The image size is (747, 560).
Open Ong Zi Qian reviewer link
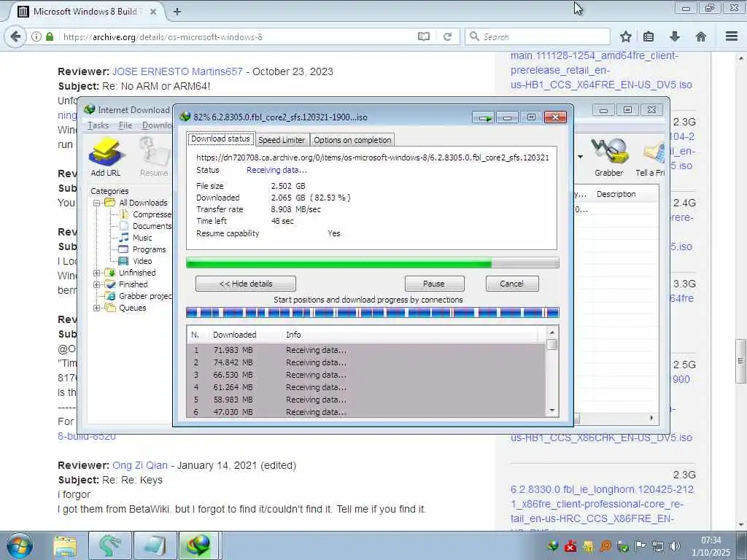point(140,465)
